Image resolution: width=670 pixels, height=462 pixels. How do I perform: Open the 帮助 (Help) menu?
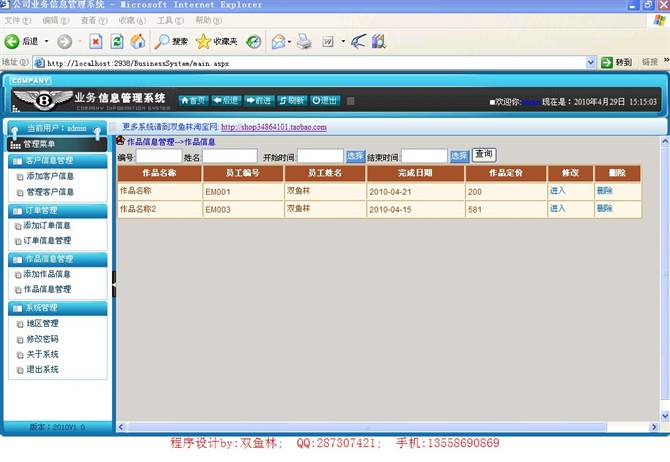click(209, 20)
